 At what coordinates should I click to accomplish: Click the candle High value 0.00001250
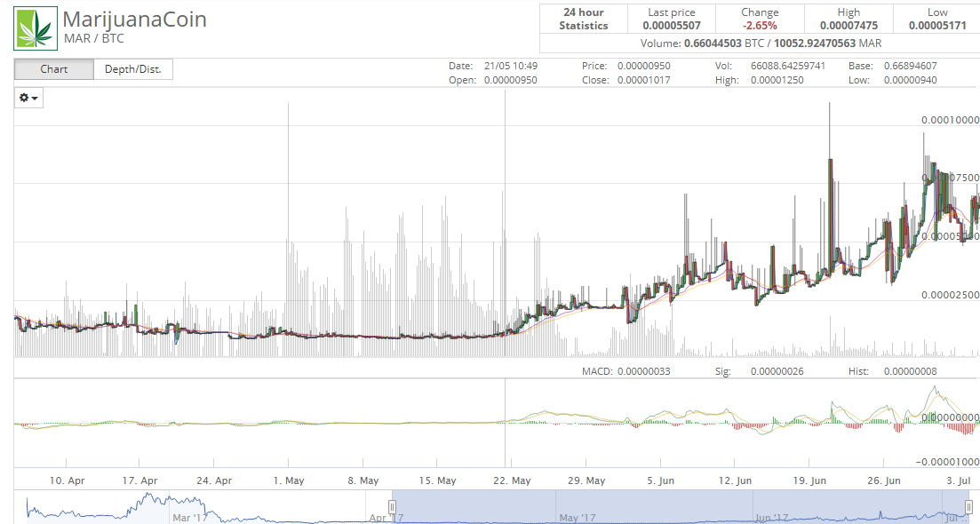point(777,80)
